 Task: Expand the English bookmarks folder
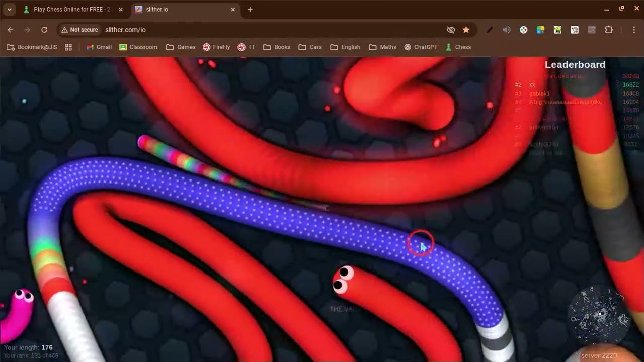tap(346, 47)
